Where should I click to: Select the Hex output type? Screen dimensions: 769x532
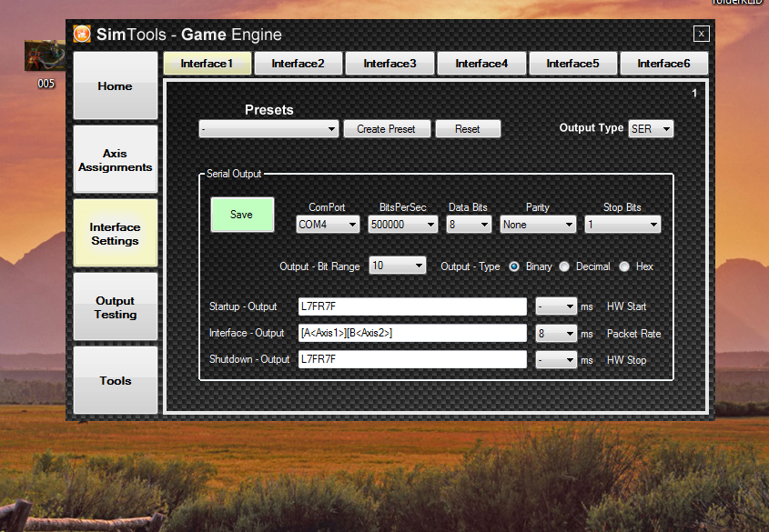tap(624, 266)
